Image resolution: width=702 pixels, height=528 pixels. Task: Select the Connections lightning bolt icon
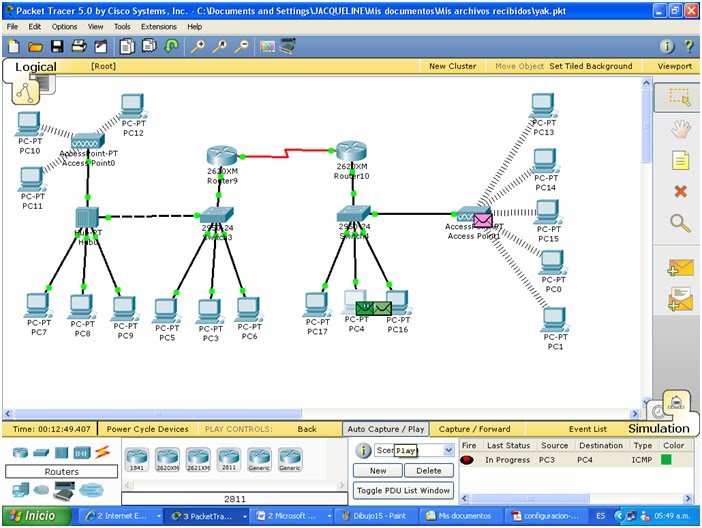pyautogui.click(x=102, y=452)
